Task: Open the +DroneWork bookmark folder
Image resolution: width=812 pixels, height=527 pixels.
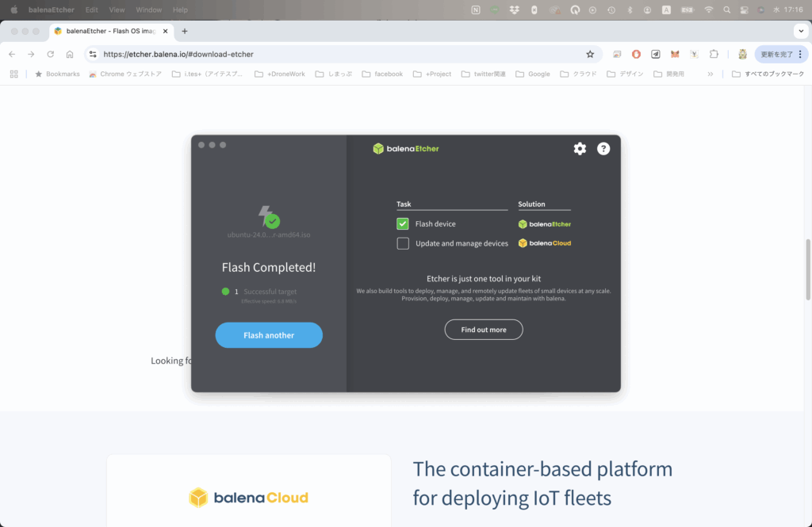Action: coord(280,74)
